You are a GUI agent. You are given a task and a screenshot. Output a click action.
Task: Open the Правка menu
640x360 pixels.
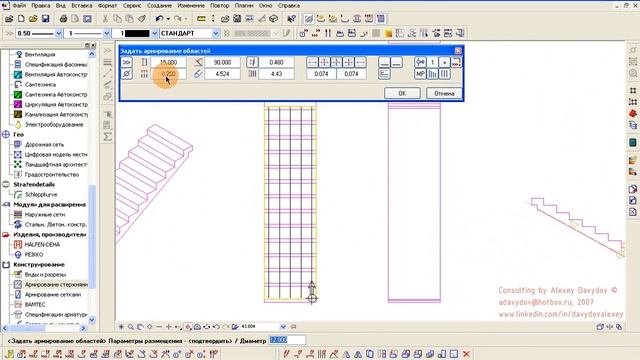[41, 6]
